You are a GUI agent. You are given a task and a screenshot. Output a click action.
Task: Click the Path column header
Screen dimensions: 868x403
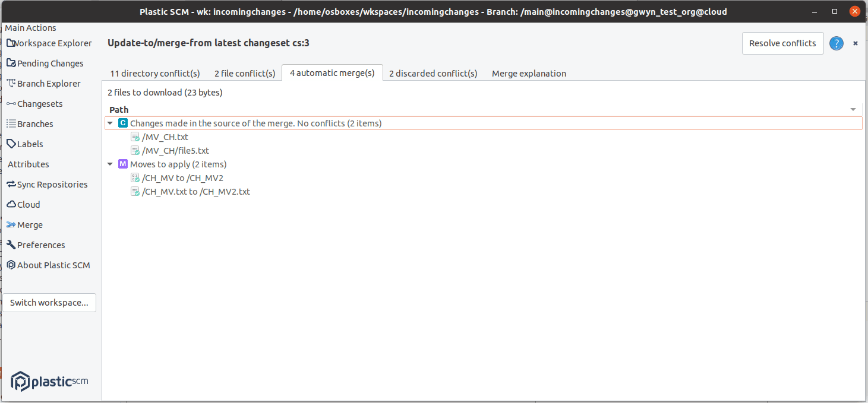[x=484, y=110]
